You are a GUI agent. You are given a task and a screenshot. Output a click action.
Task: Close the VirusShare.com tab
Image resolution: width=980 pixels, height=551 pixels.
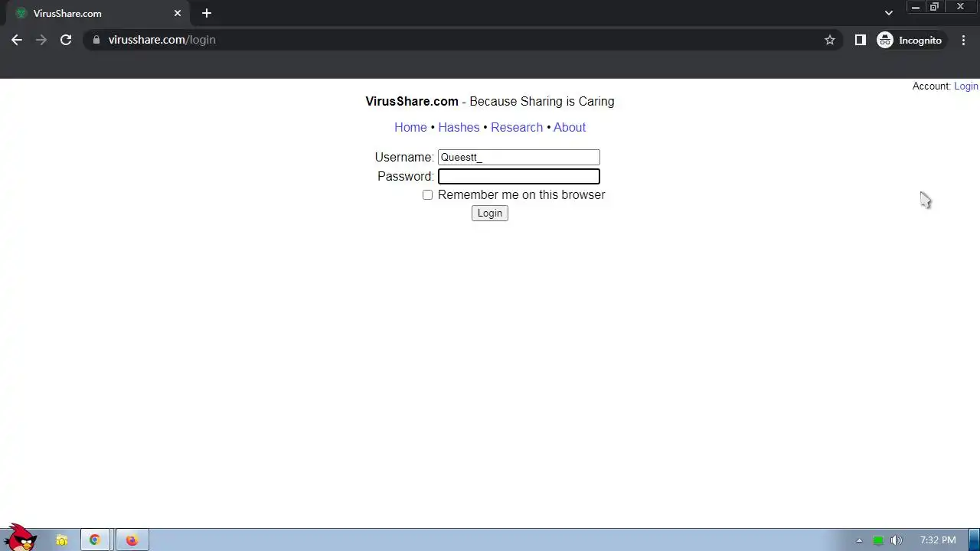(178, 13)
